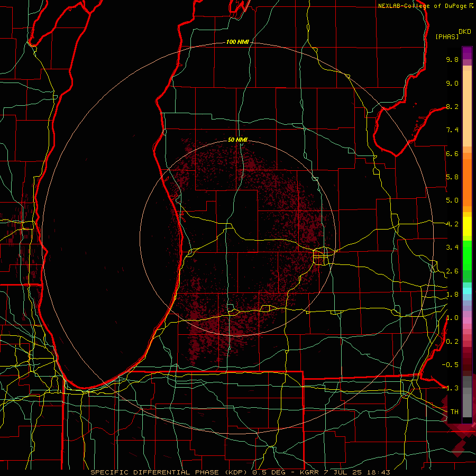Select the 5.0 scale value

pyautogui.click(x=452, y=200)
